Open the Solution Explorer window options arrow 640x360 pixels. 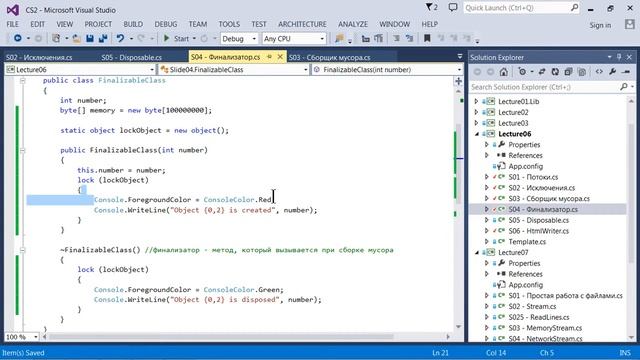click(609, 57)
